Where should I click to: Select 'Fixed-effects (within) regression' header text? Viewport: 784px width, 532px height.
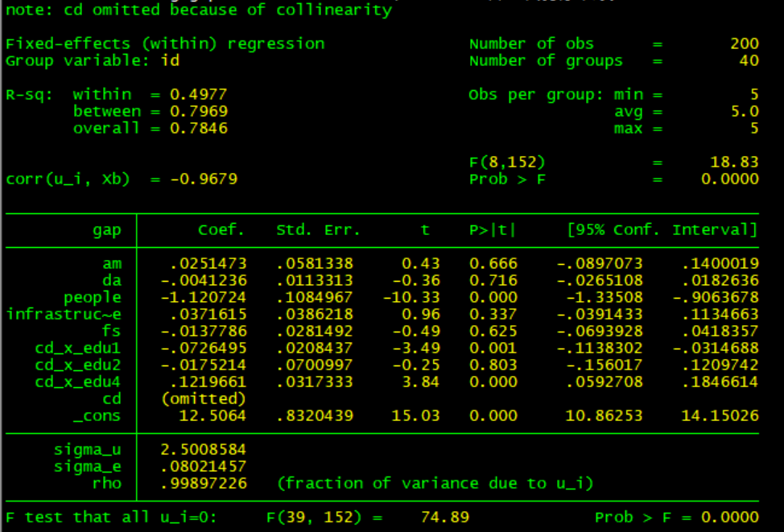[x=165, y=44]
